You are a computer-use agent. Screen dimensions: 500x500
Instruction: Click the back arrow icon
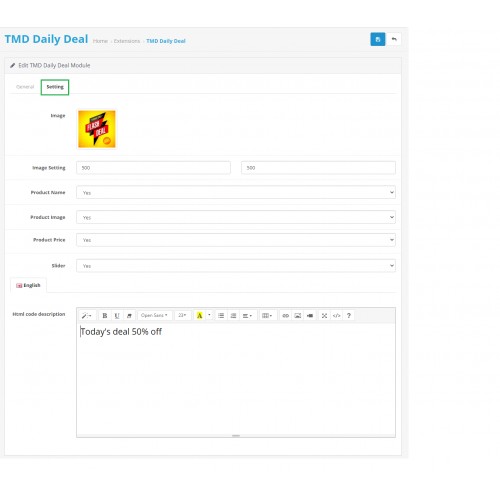[x=394, y=39]
